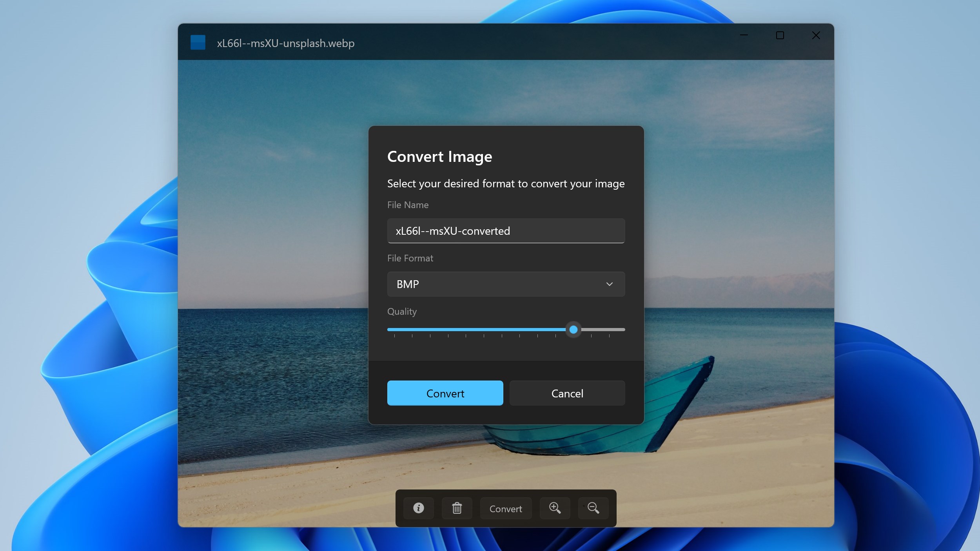Close the image viewer window
This screenshot has width=980, height=551.
816,35
